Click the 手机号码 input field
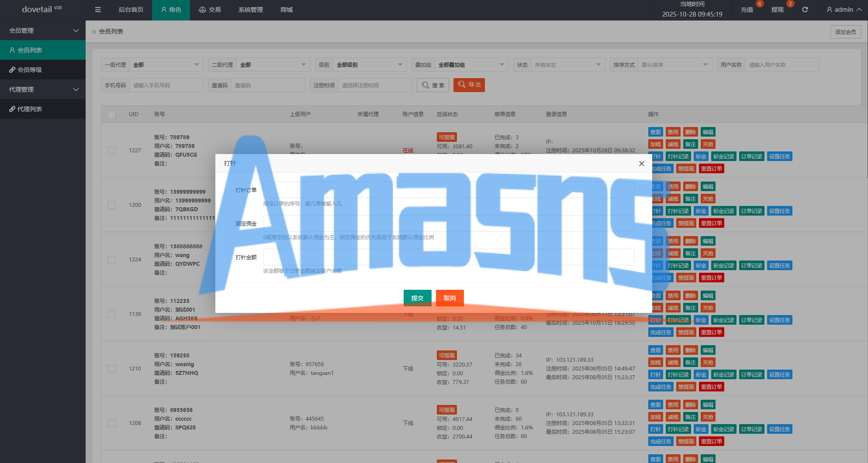 click(166, 85)
